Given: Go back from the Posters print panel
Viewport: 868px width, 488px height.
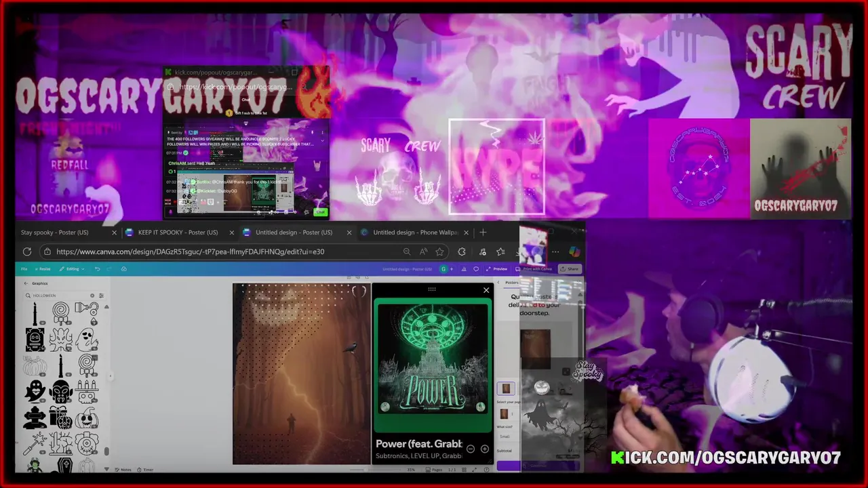Looking at the screenshot, I should tap(498, 283).
